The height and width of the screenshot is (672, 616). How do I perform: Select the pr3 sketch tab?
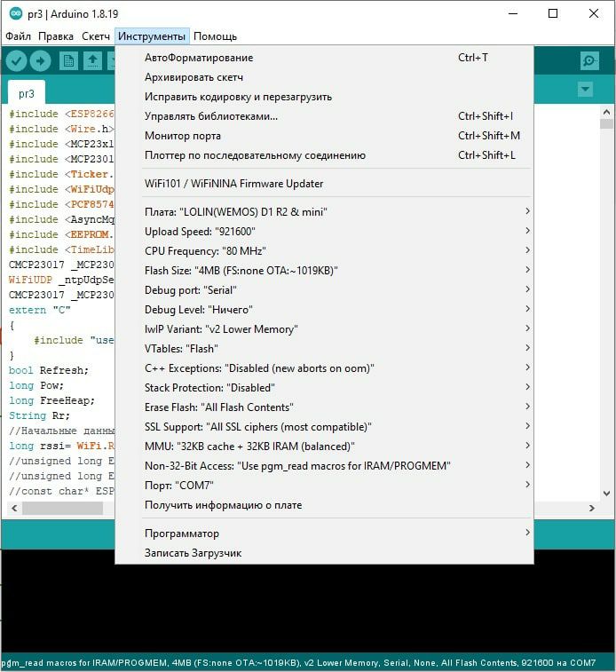[x=26, y=93]
